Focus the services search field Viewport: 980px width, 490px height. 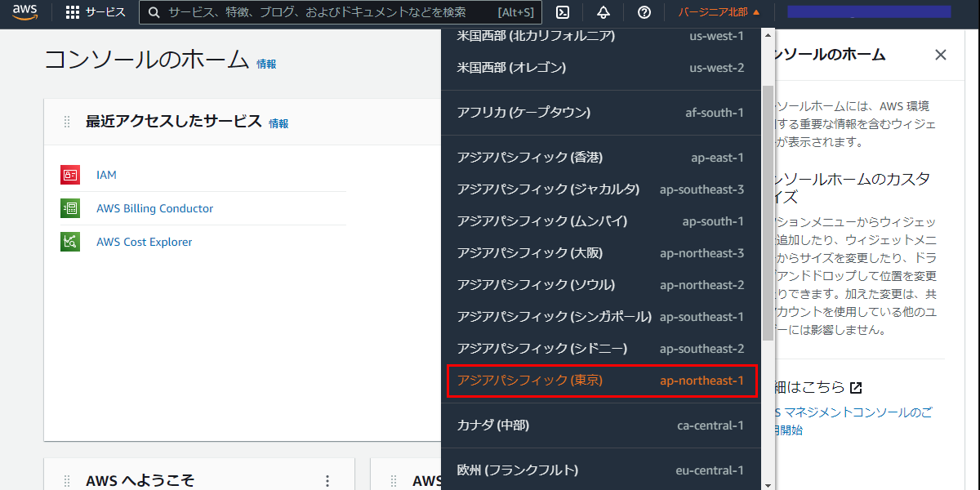pos(341,12)
